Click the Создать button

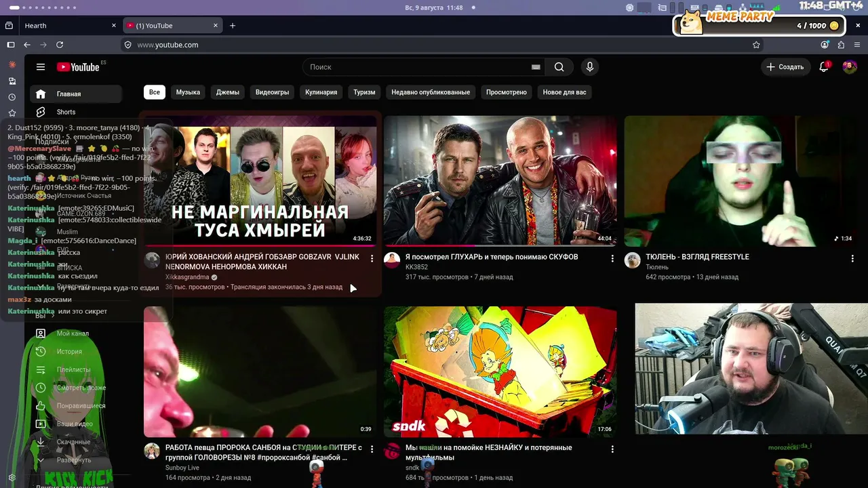(785, 67)
